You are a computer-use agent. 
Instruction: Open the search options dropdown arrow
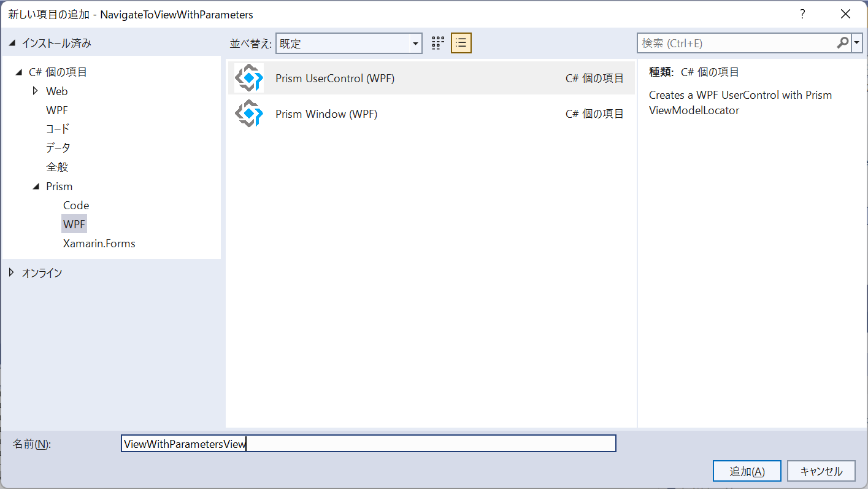click(x=857, y=43)
